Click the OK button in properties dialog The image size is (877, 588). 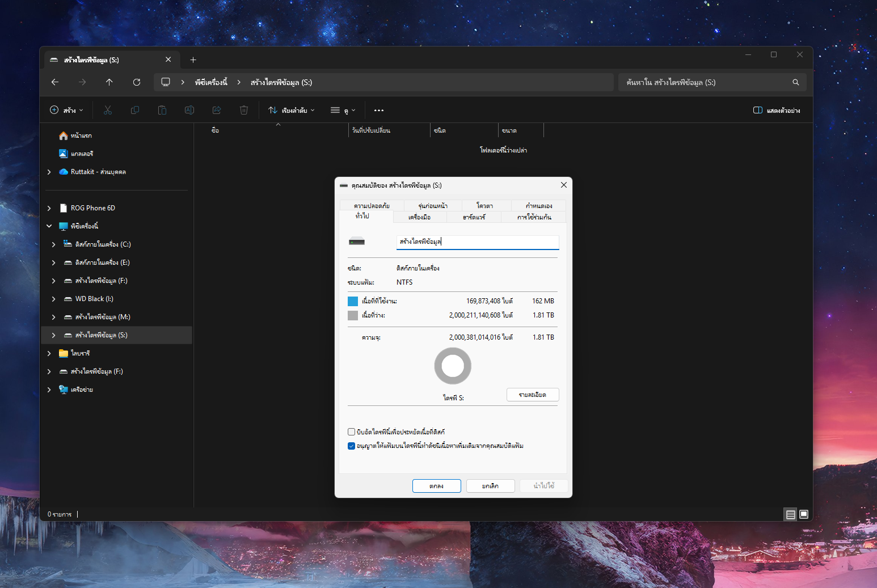pos(437,486)
